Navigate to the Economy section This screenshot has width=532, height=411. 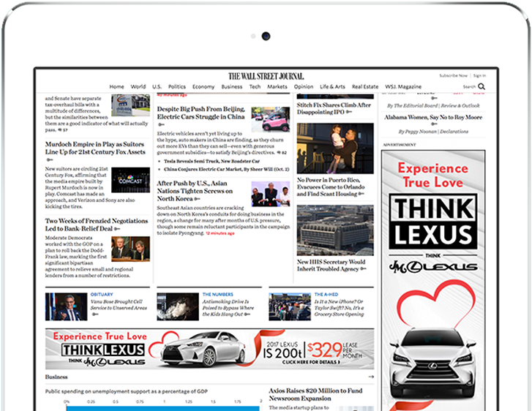pyautogui.click(x=203, y=87)
